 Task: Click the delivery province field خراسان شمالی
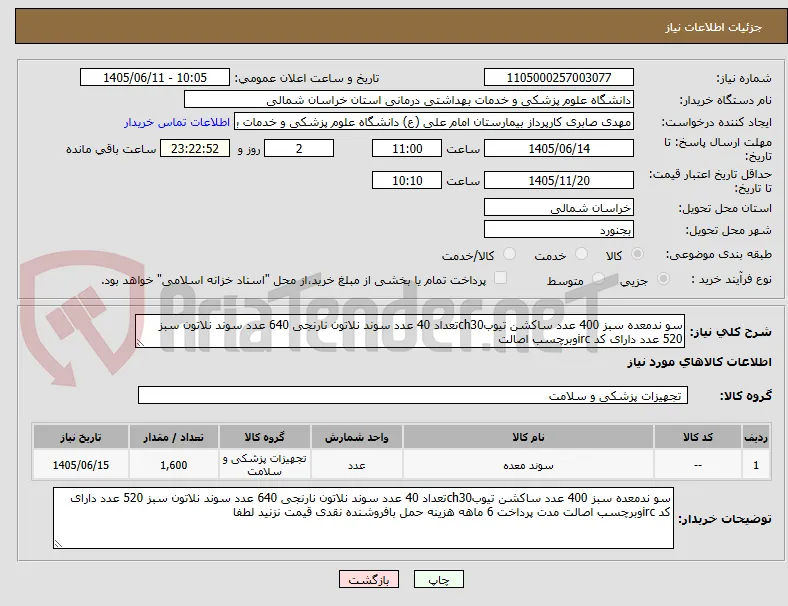559,208
